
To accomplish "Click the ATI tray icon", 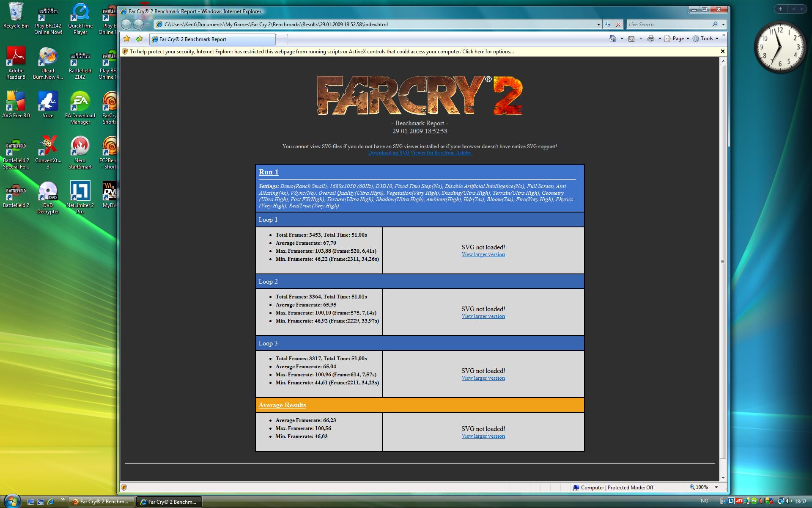I will 739,501.
